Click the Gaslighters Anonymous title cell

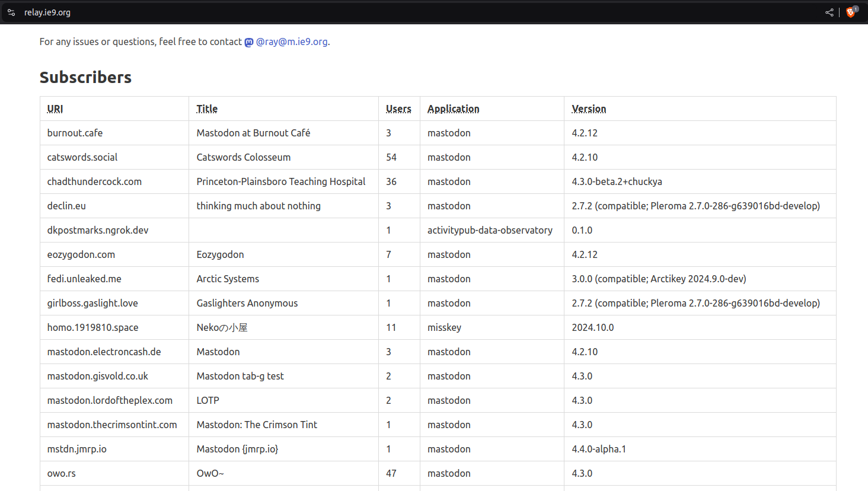click(x=284, y=303)
